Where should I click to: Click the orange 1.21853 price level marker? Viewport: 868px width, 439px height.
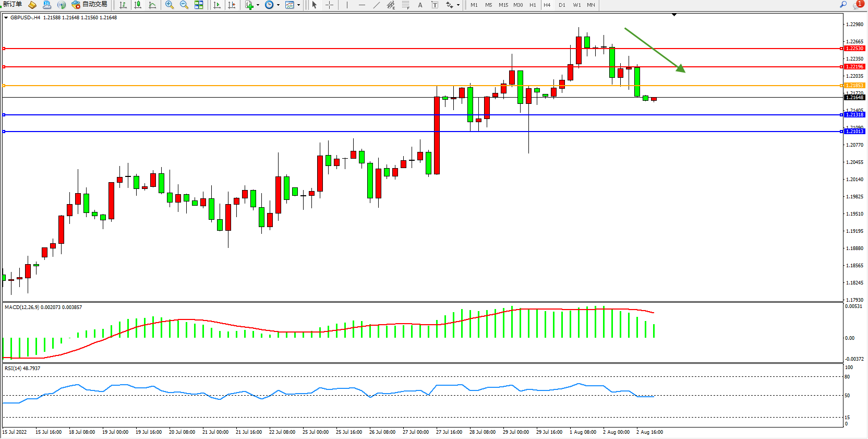pos(854,85)
